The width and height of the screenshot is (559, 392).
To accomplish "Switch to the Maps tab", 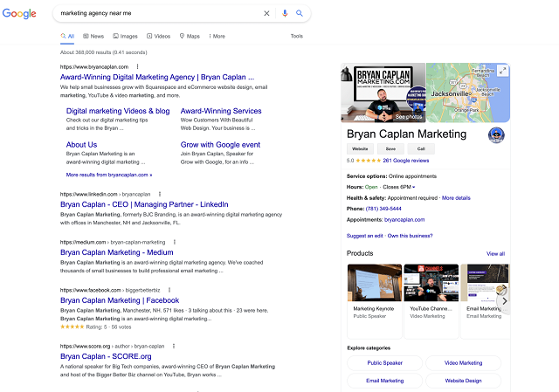I will pyautogui.click(x=190, y=36).
